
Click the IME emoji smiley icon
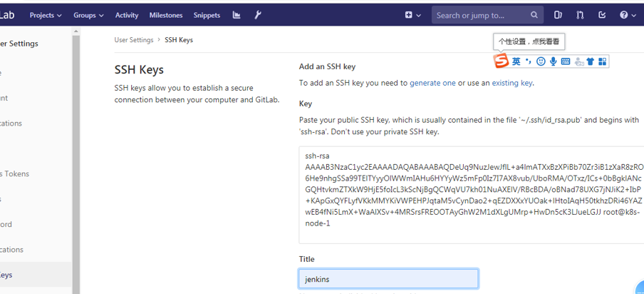(541, 62)
